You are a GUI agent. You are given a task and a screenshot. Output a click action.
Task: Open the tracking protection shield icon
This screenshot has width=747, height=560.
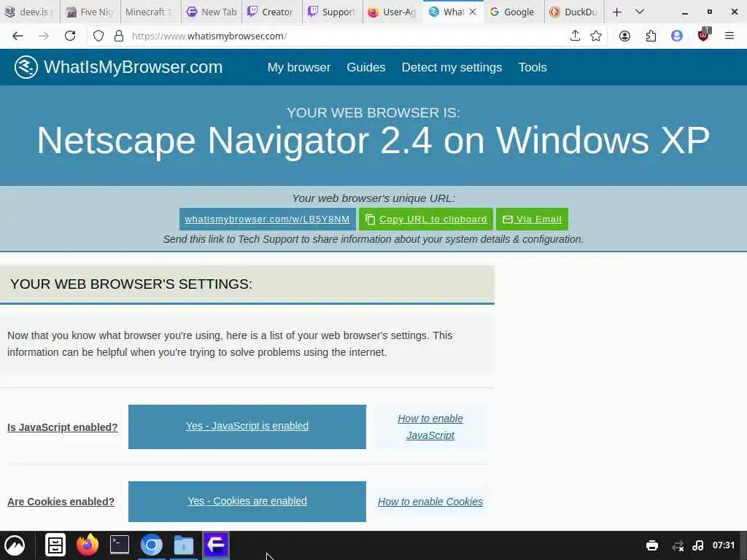coord(98,36)
